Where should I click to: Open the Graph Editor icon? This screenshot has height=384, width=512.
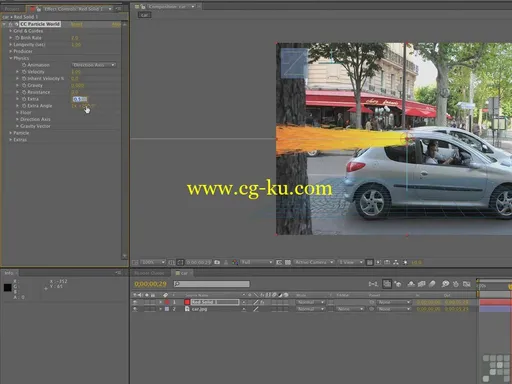pos(467,284)
